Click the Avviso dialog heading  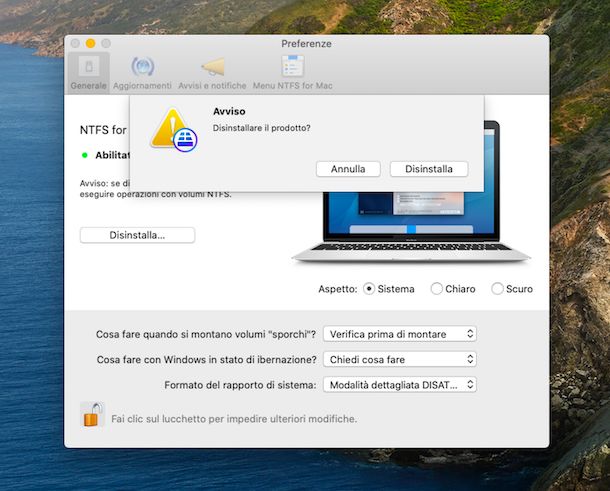click(x=229, y=111)
